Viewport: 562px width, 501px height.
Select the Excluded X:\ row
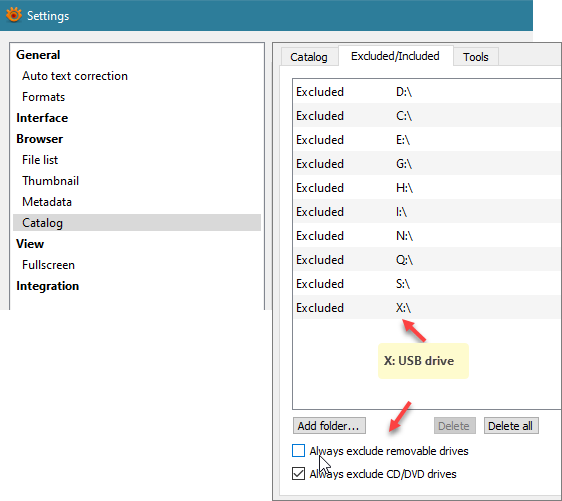[427, 307]
